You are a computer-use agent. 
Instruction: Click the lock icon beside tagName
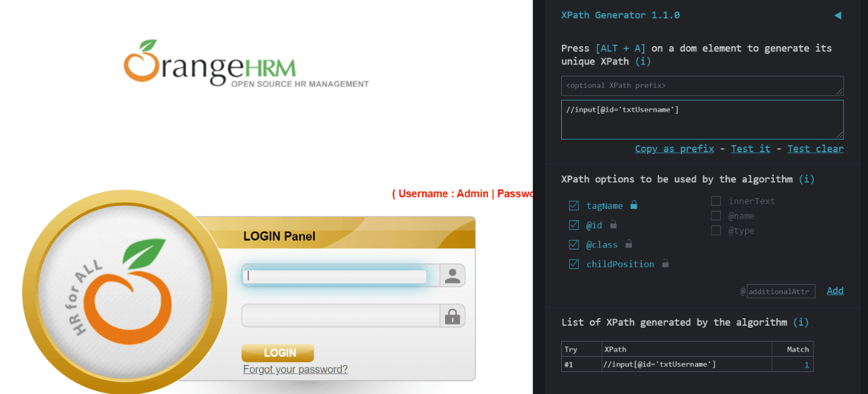point(634,205)
